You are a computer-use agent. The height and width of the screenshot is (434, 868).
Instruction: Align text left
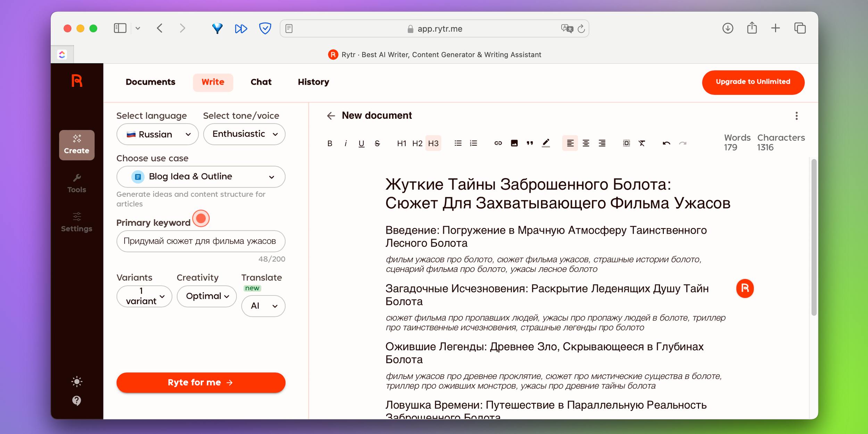(x=570, y=143)
